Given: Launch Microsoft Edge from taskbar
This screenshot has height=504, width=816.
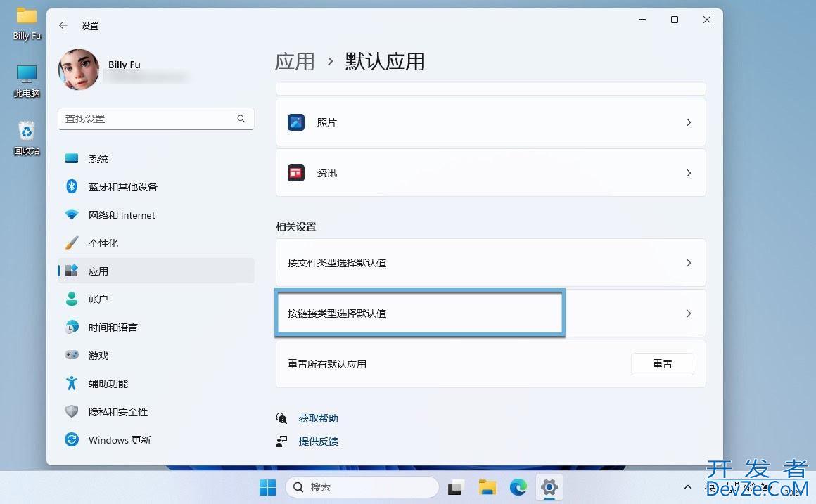Looking at the screenshot, I should [518, 487].
